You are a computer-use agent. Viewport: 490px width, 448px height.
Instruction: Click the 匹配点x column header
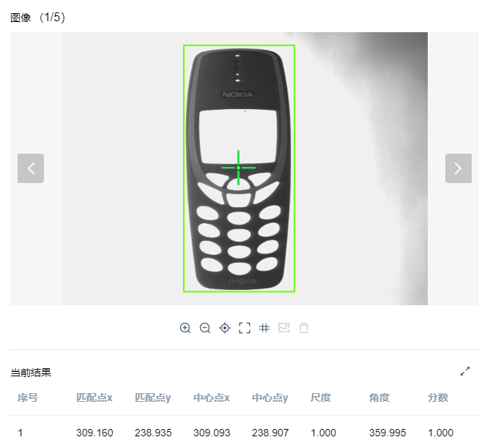coord(94,397)
